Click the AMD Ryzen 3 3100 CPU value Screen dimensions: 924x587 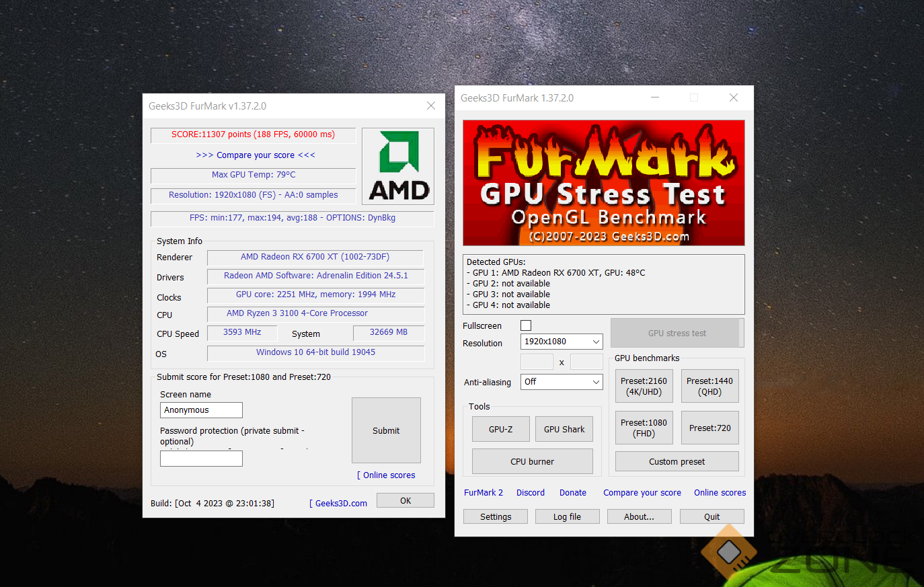point(315,313)
